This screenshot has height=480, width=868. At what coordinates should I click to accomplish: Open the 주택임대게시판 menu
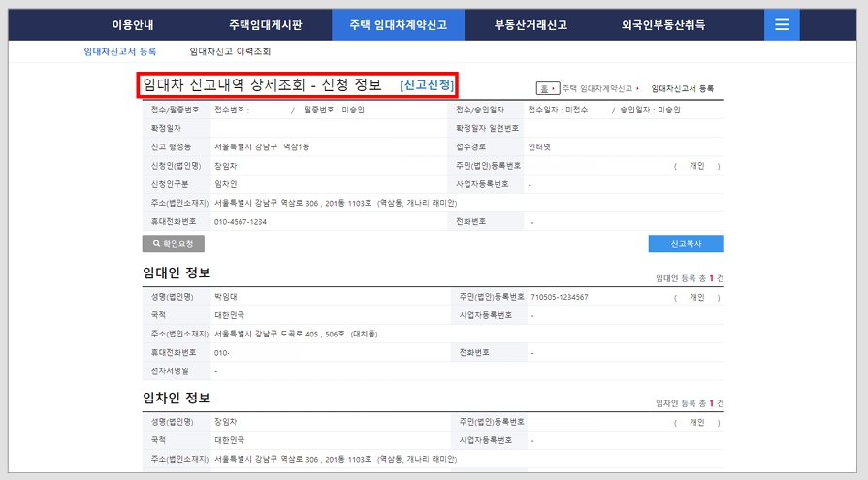coord(265,25)
